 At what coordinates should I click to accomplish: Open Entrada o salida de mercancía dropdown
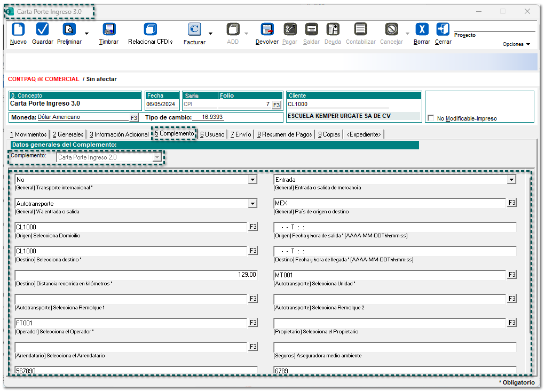[511, 180]
